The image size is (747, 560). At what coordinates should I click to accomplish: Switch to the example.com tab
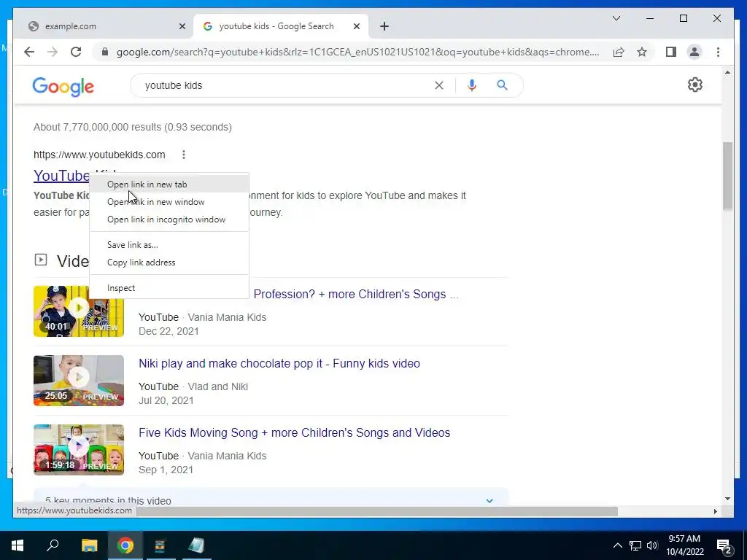pos(104,26)
